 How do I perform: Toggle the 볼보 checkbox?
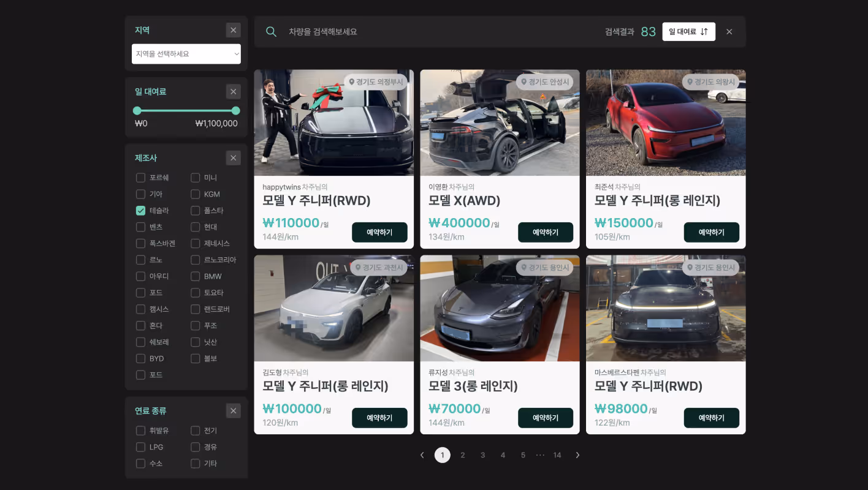(195, 358)
